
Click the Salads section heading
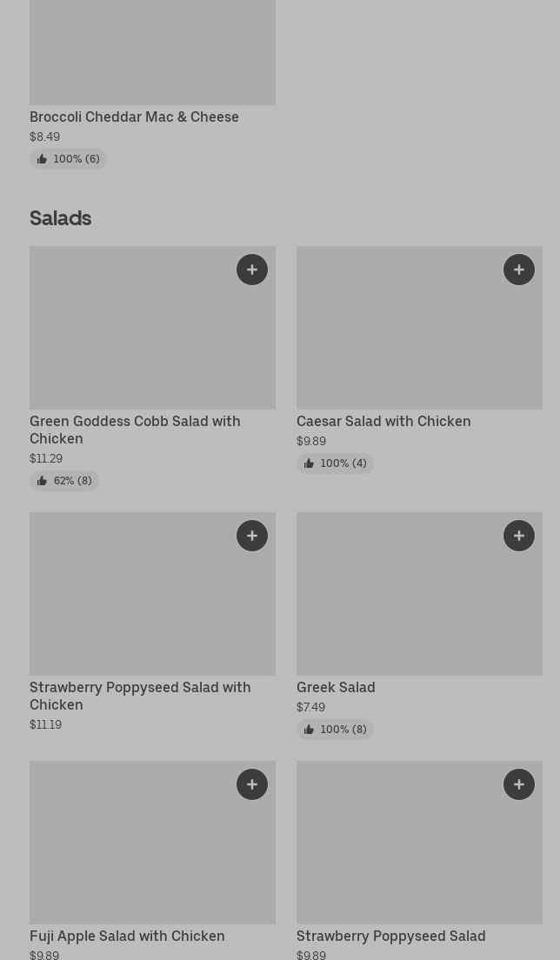click(x=61, y=217)
